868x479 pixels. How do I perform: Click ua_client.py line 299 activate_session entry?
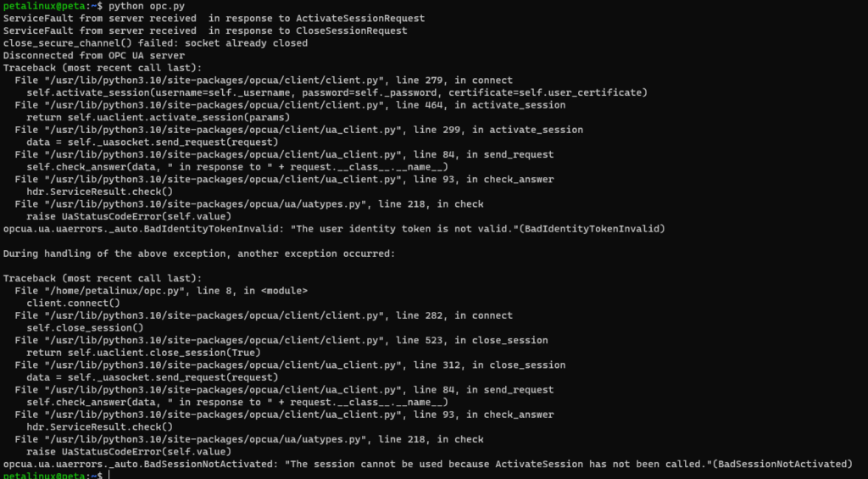[299, 130]
